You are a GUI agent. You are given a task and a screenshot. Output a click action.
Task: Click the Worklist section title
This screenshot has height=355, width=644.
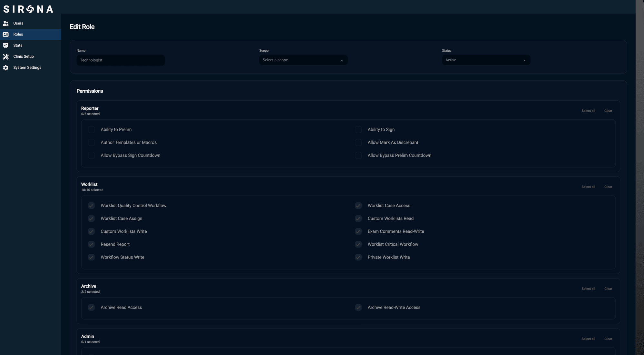click(89, 185)
